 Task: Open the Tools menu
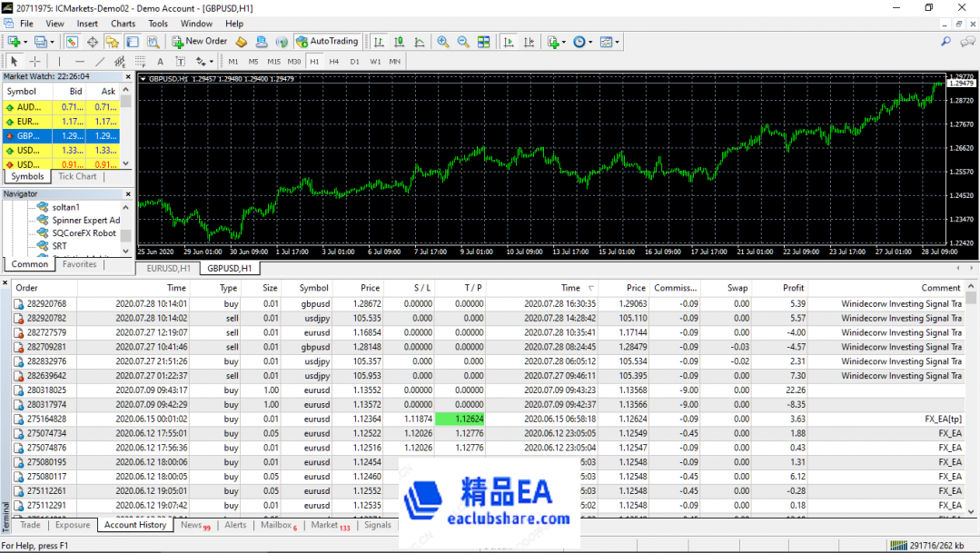pos(158,23)
